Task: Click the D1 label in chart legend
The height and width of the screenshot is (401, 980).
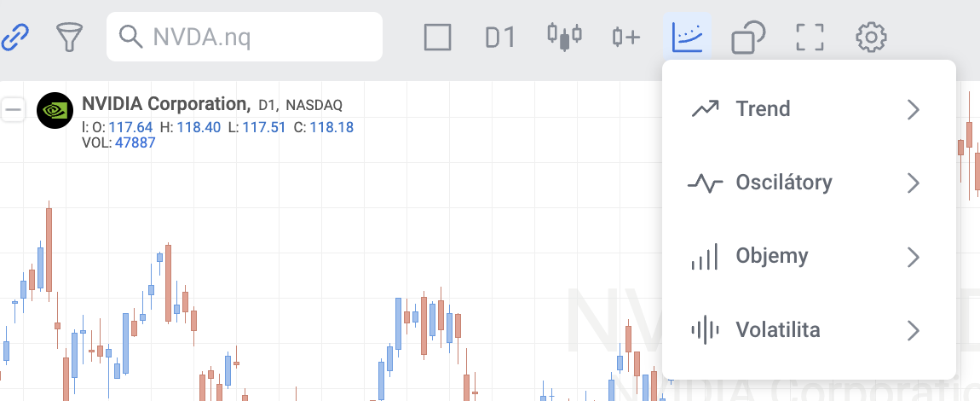Action: tap(268, 105)
